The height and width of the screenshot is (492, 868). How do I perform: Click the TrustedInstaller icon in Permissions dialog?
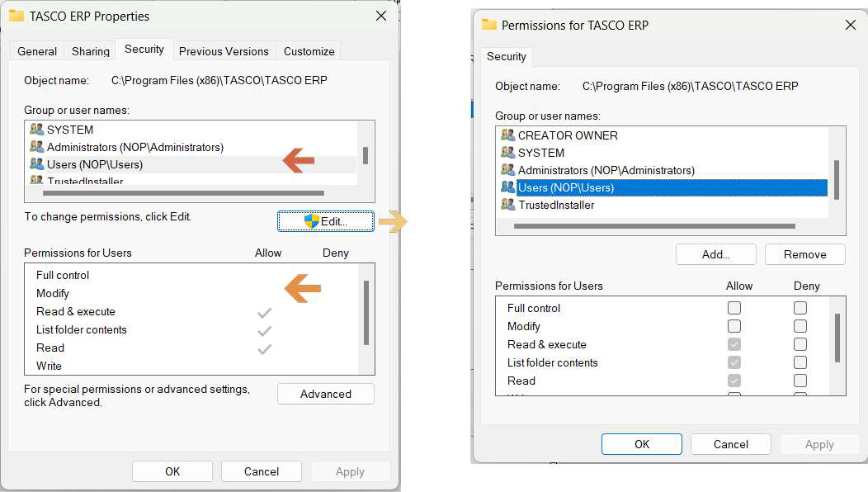pyautogui.click(x=507, y=205)
